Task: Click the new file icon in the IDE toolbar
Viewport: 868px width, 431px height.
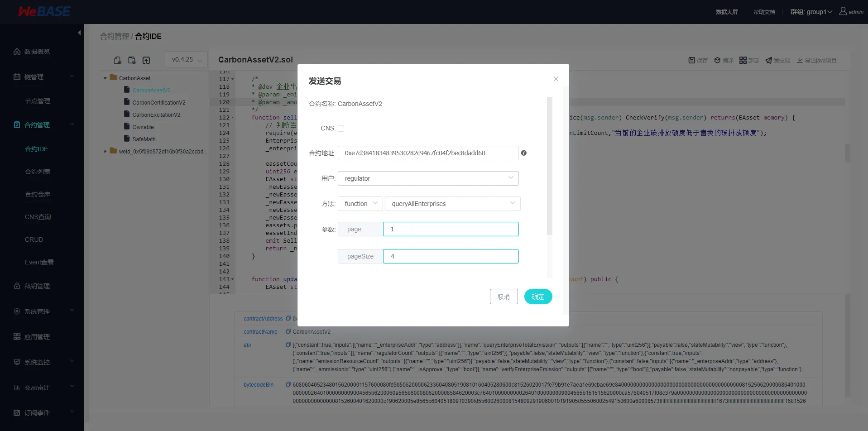Action: tap(117, 60)
